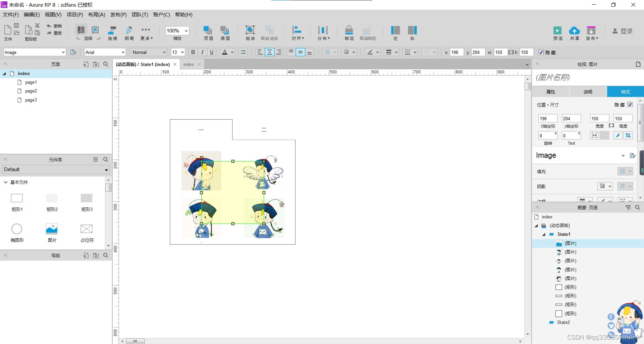Screen dimensions: 644x344
Task: Toggle left text alignment button
Action: click(x=260, y=52)
